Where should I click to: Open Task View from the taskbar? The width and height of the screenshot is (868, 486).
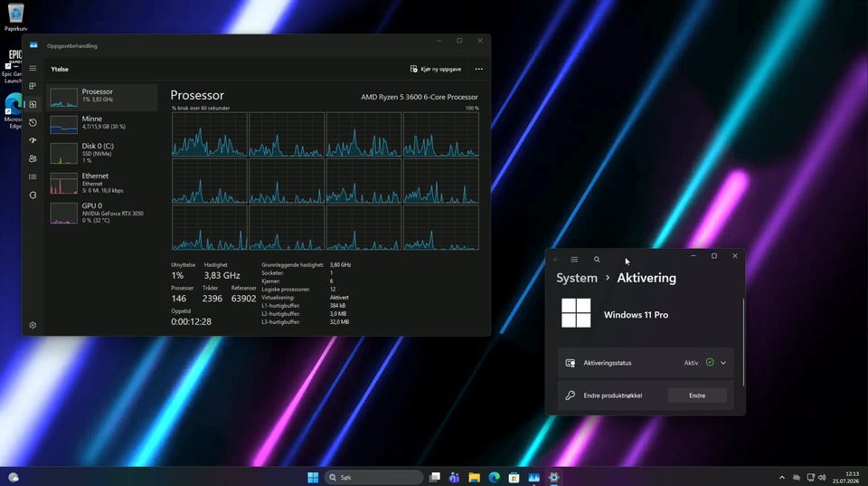click(435, 477)
